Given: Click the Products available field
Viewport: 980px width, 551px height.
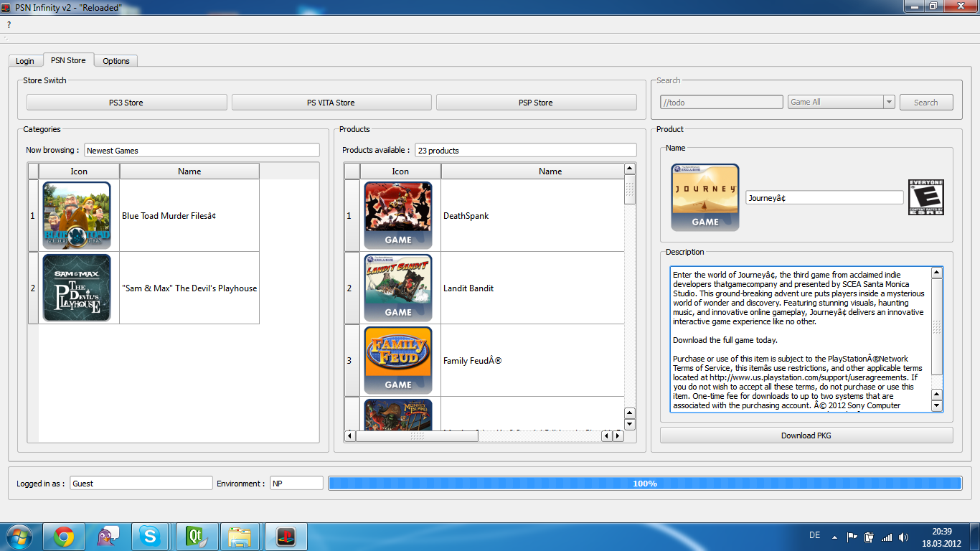Looking at the screenshot, I should [525, 150].
